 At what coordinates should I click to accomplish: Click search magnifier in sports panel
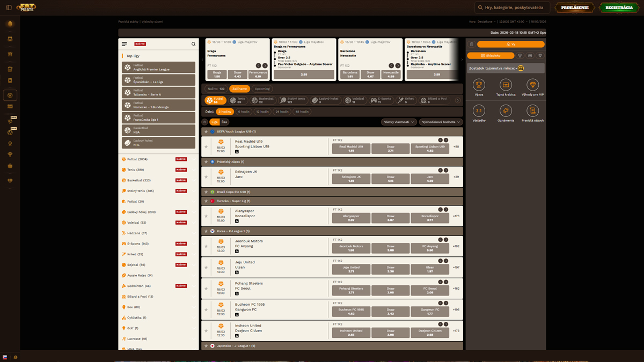[x=194, y=44]
